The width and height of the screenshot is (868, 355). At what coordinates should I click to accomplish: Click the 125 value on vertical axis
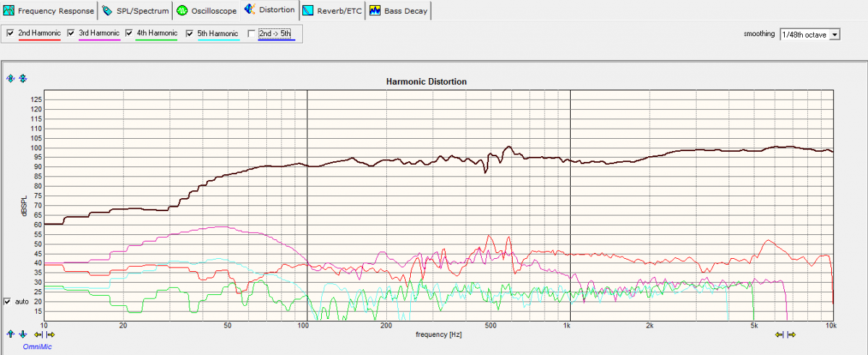[x=36, y=99]
